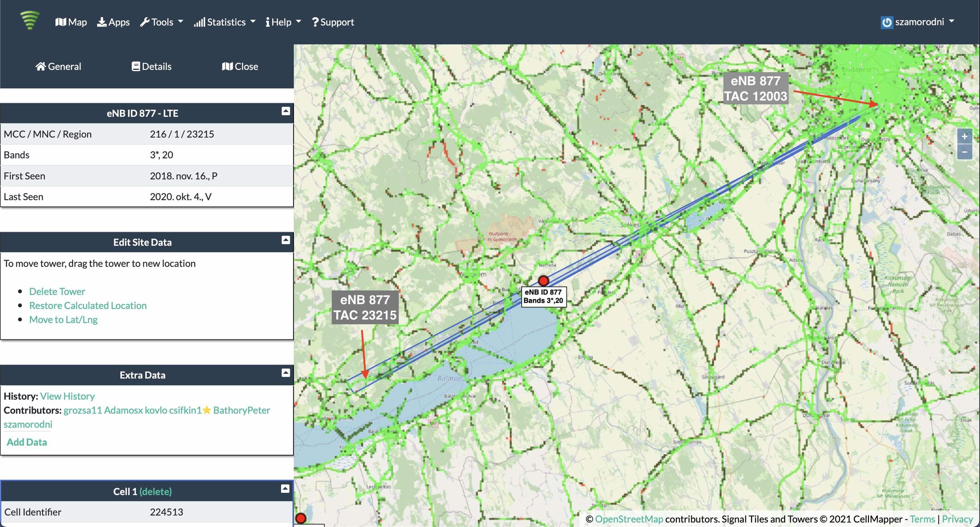Viewport: 980px width, 527px height.
Task: Open the Terms link
Action: [x=922, y=519]
